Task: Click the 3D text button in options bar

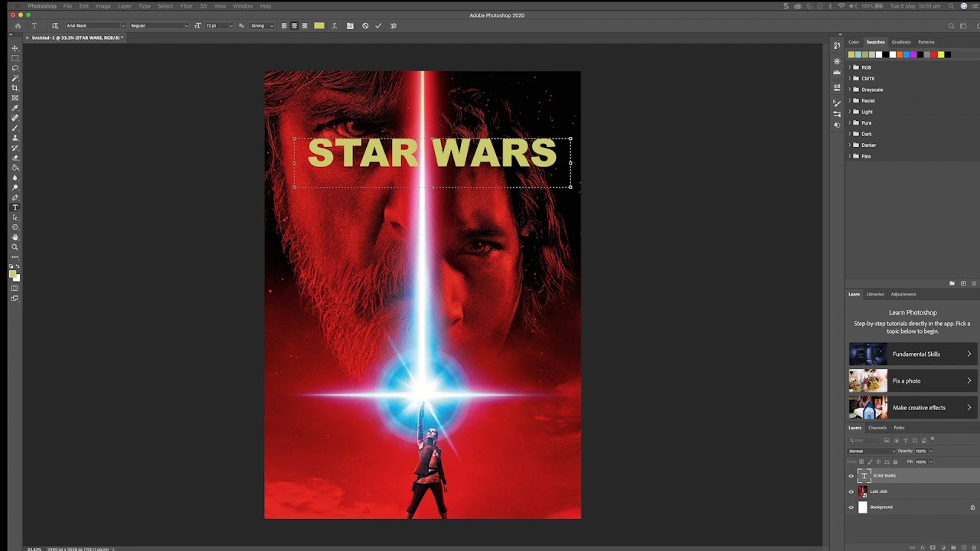Action: 394,26
